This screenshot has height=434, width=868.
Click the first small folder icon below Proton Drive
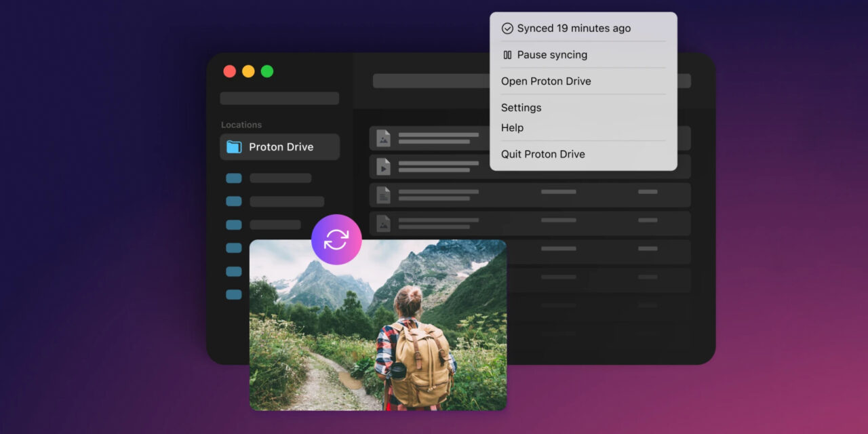click(234, 178)
